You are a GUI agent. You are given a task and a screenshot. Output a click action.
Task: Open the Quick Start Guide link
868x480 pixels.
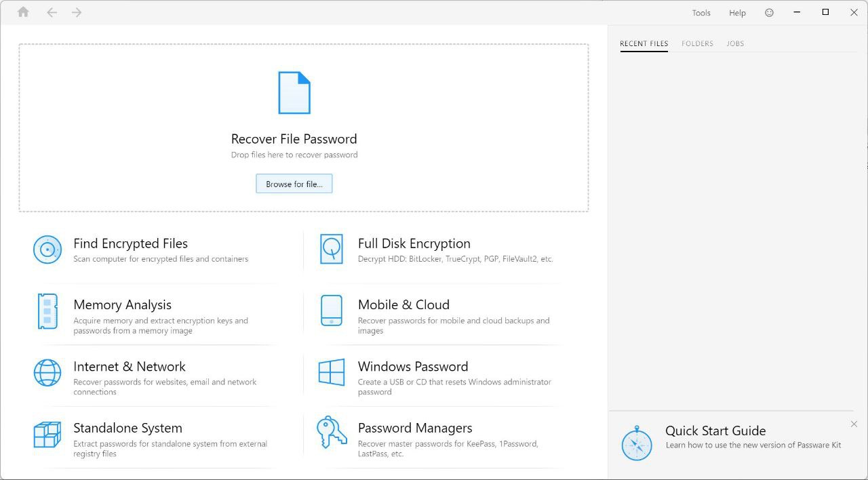coord(715,431)
